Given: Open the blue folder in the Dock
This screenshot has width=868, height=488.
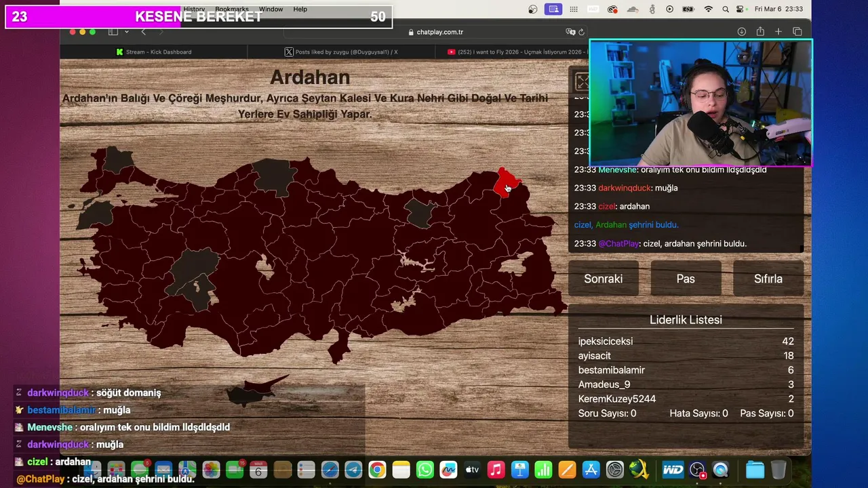Looking at the screenshot, I should (755, 470).
